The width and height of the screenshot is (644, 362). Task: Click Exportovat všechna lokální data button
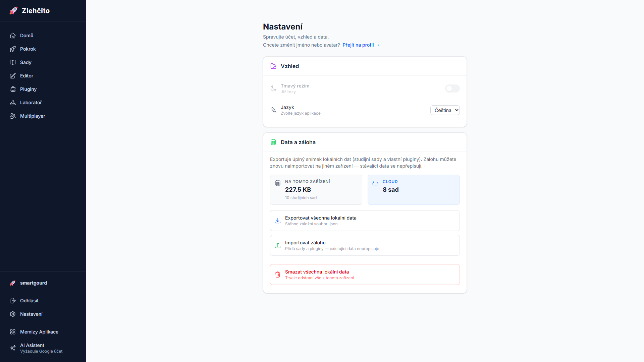pos(365,221)
